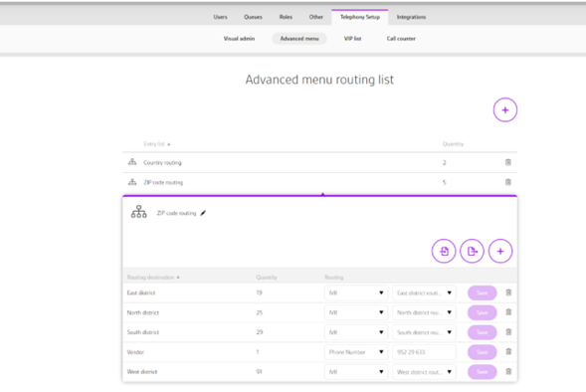Screen dimensions: 586x392
Task: Select the Telephony Setup tab
Action: tap(360, 17)
